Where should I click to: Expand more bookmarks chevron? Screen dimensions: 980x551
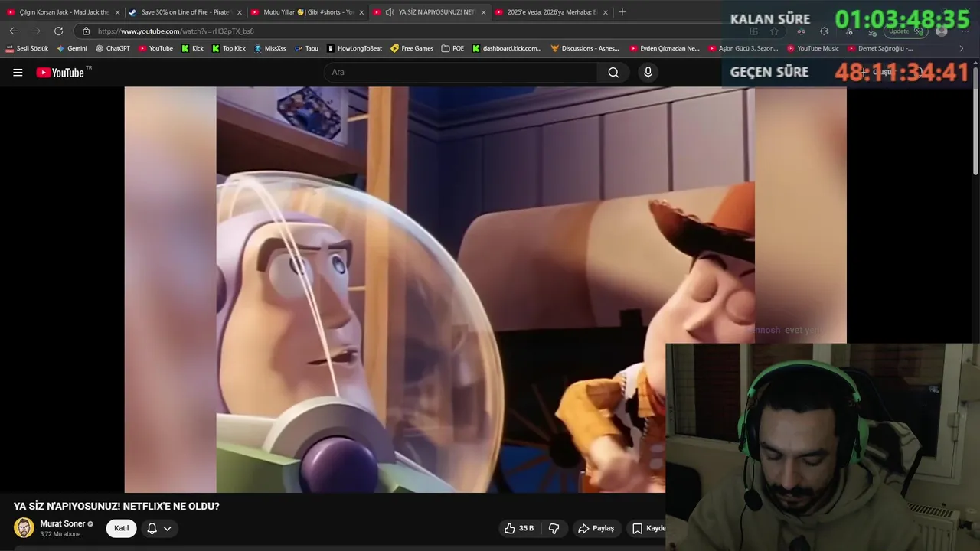pos(962,48)
